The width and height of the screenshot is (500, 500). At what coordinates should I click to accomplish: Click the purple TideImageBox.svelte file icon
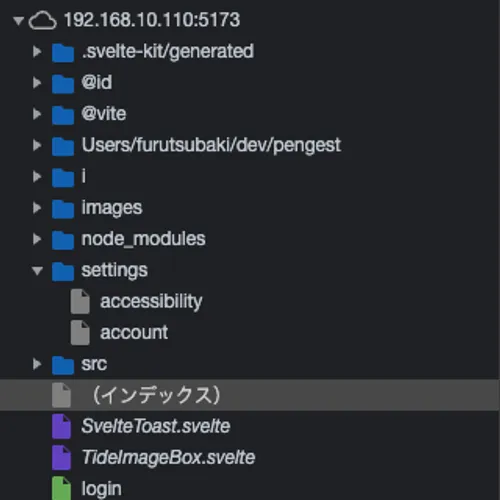(61, 457)
